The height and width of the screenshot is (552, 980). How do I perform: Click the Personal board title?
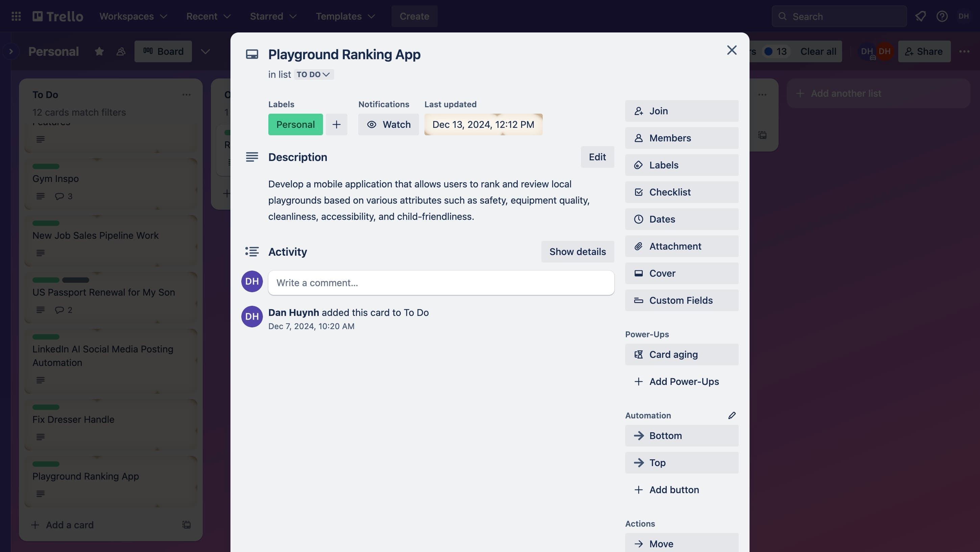(x=54, y=51)
